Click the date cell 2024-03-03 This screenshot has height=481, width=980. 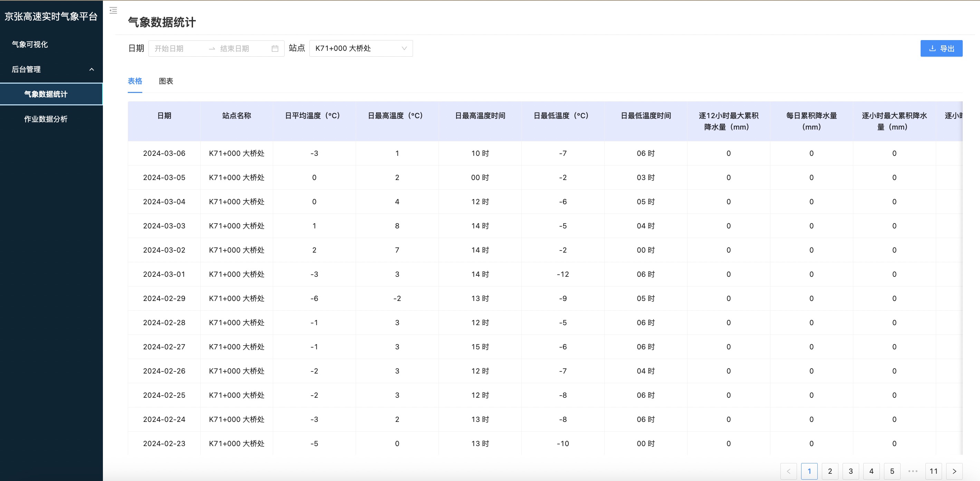(x=164, y=226)
